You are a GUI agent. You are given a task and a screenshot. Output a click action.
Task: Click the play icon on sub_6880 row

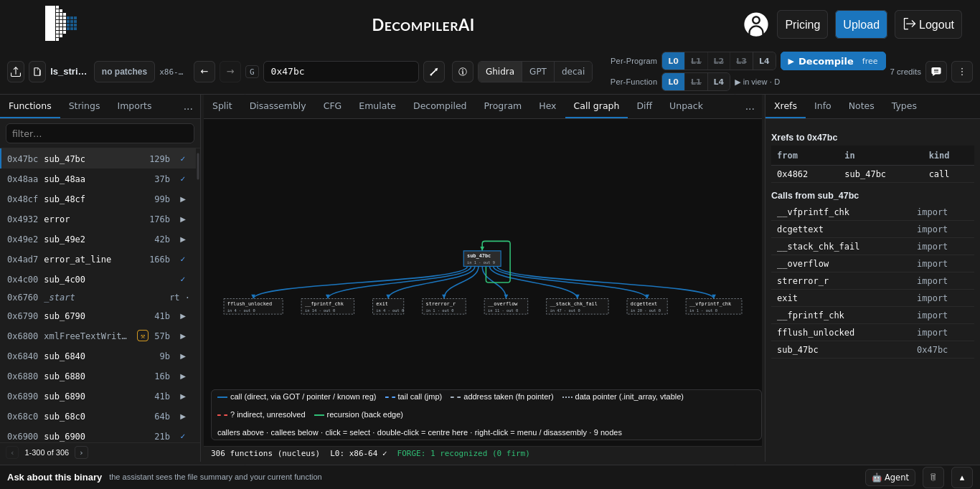[x=183, y=376]
